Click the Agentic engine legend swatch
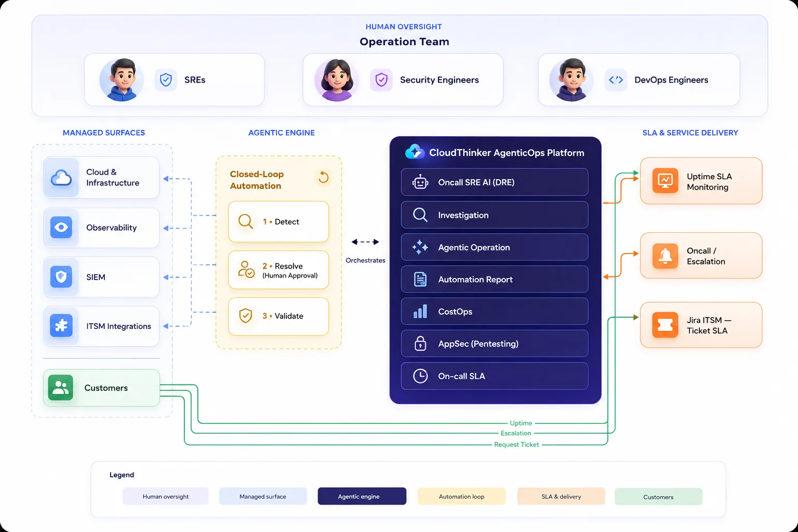Screen dimensions: 798x532 pos(362,497)
